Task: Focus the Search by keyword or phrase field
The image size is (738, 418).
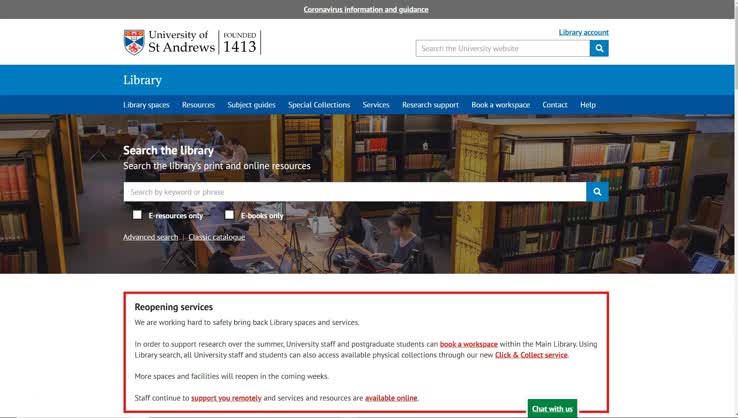Action: click(x=355, y=192)
